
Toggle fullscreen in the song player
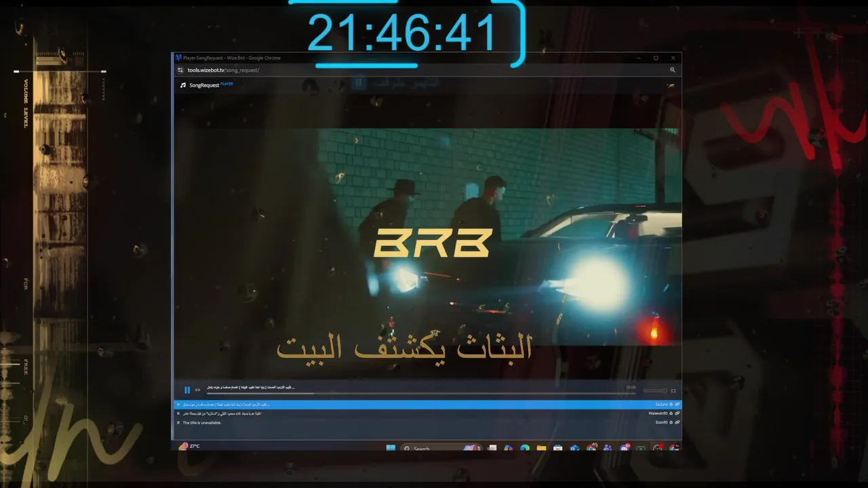[x=673, y=390]
